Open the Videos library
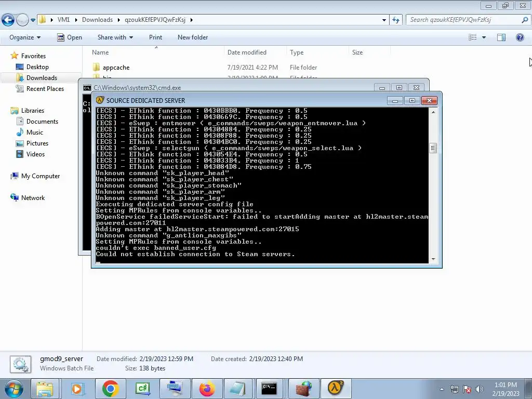 pyautogui.click(x=35, y=154)
